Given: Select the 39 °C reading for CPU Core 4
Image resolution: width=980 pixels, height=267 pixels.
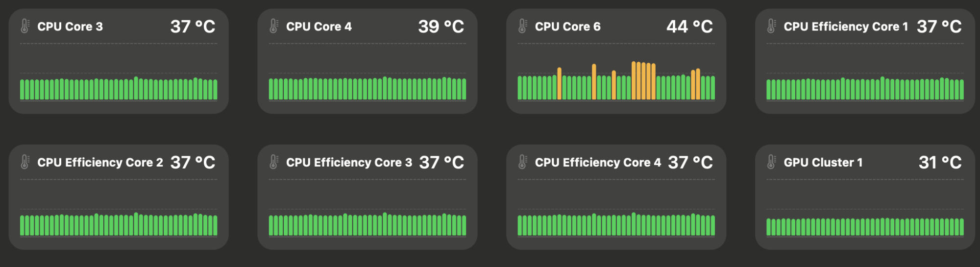Looking at the screenshot, I should pos(441,26).
